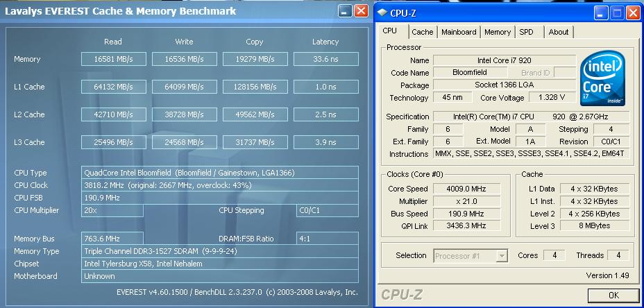644x308 pixels.
Task: Click the Specification Intel(R) Core(TM) i7 CPU field
Action: click(531, 117)
